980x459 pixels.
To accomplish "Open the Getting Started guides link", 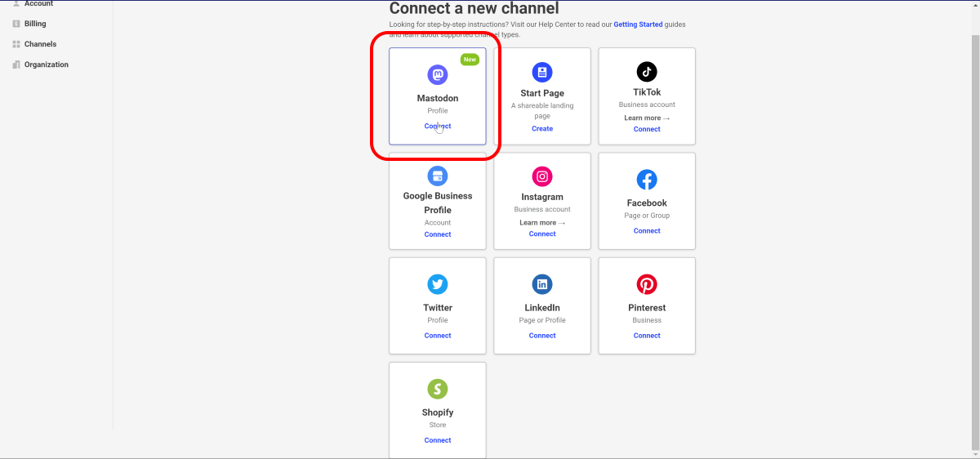I will (638, 25).
